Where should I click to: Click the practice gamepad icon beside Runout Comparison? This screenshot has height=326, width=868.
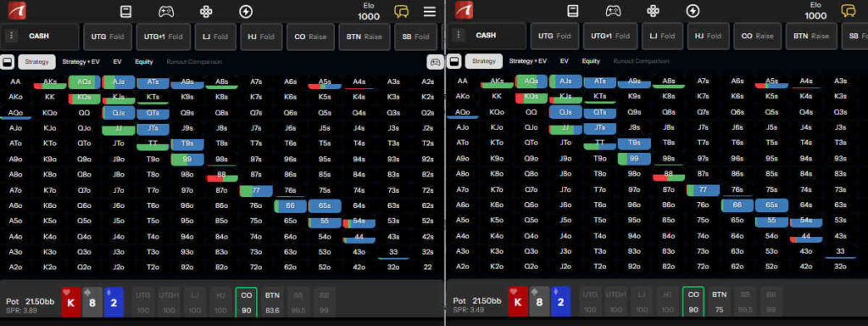pos(435,62)
